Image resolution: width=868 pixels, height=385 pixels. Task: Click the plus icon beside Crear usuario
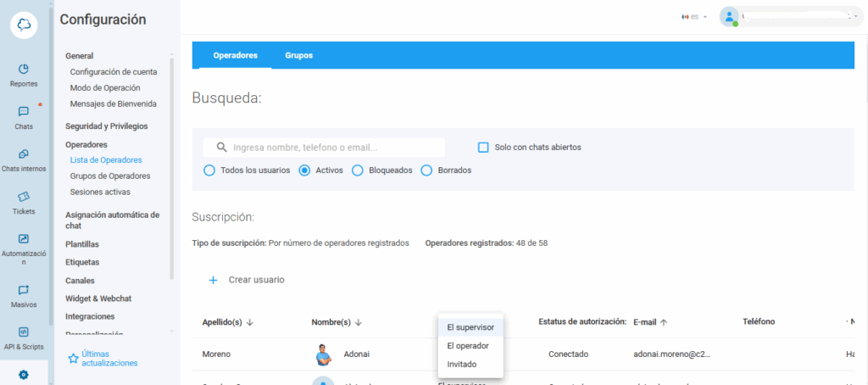tap(213, 281)
